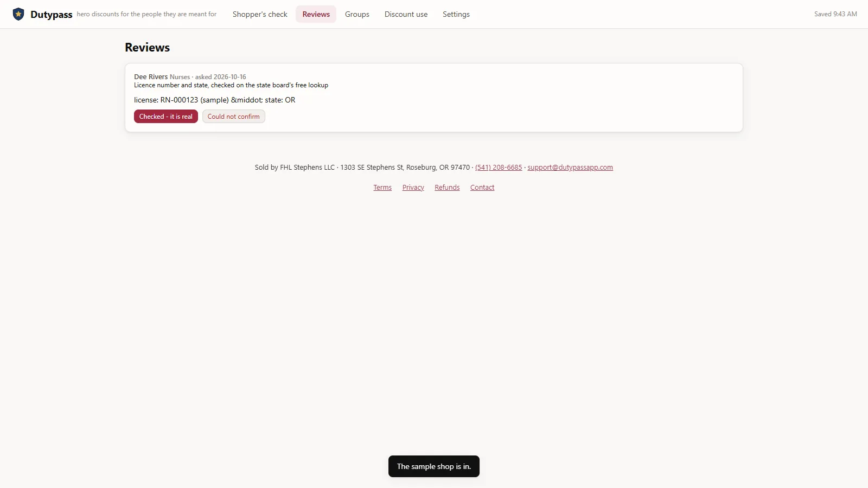Click the Reviews page heading

tap(148, 48)
